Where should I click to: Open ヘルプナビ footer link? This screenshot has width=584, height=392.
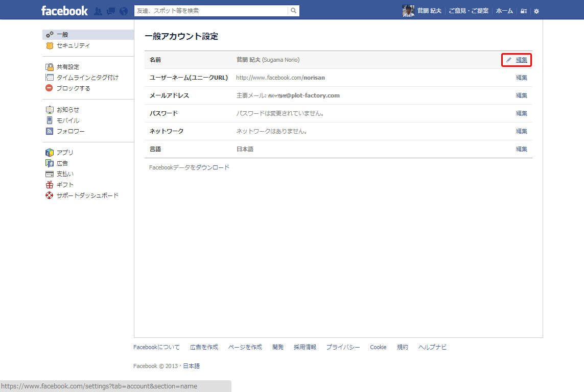[x=432, y=347]
